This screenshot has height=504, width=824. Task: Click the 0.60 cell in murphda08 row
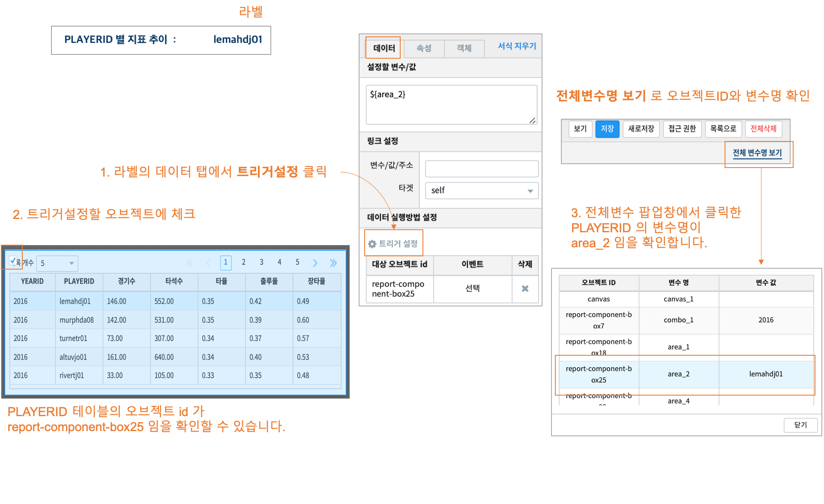click(x=317, y=320)
